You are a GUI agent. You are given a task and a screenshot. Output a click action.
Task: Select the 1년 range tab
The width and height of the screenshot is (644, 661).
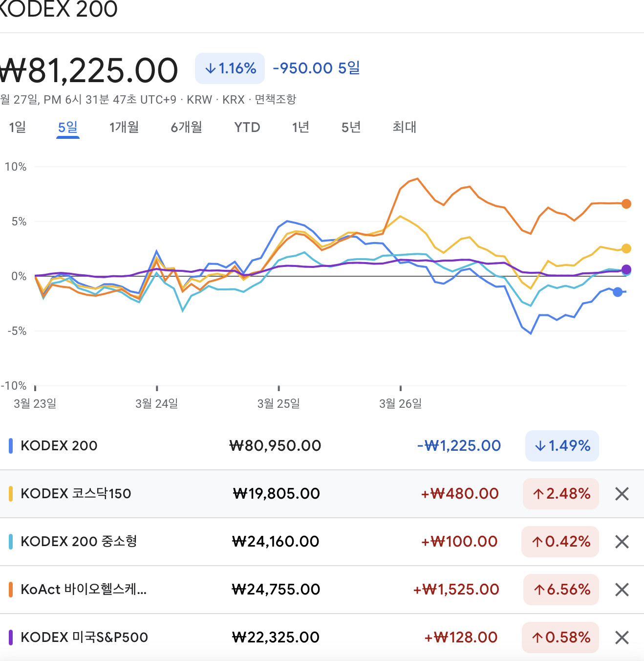pyautogui.click(x=301, y=128)
